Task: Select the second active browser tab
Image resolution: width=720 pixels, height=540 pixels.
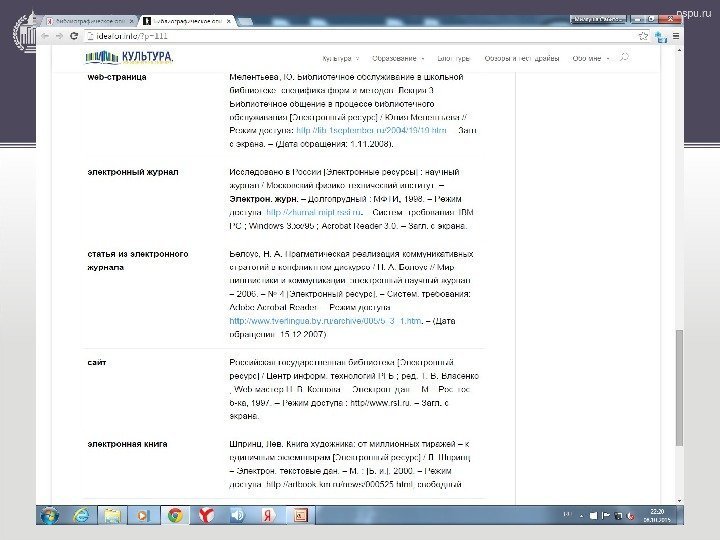Action: tap(186, 21)
